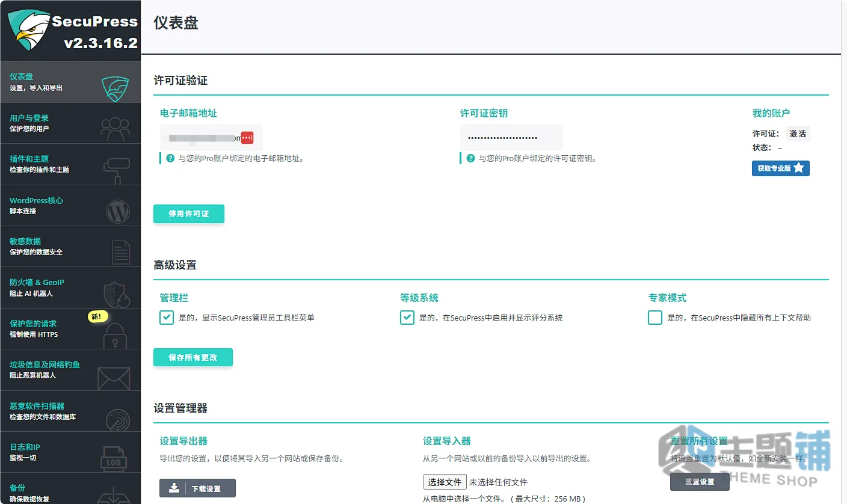The width and height of the screenshot is (847, 504).
Task: Click the star icon on Get Pro button
Action: click(x=799, y=168)
